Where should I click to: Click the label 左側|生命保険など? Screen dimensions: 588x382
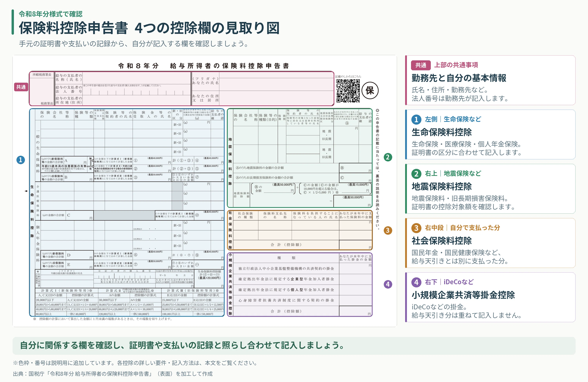coord(453,119)
